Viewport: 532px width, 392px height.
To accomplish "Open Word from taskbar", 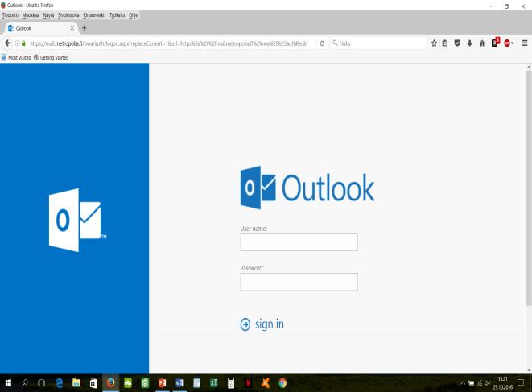I will coord(179,383).
